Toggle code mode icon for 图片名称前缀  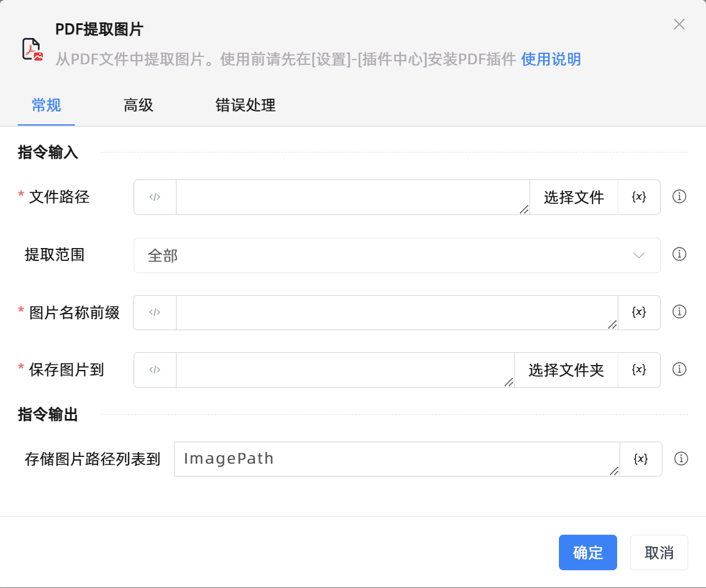(155, 312)
